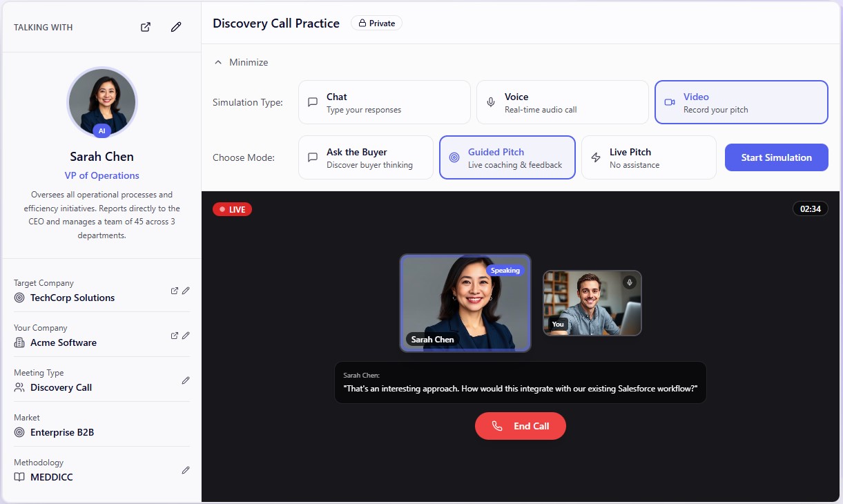End Call red button
The height and width of the screenshot is (504, 843).
pyautogui.click(x=521, y=426)
